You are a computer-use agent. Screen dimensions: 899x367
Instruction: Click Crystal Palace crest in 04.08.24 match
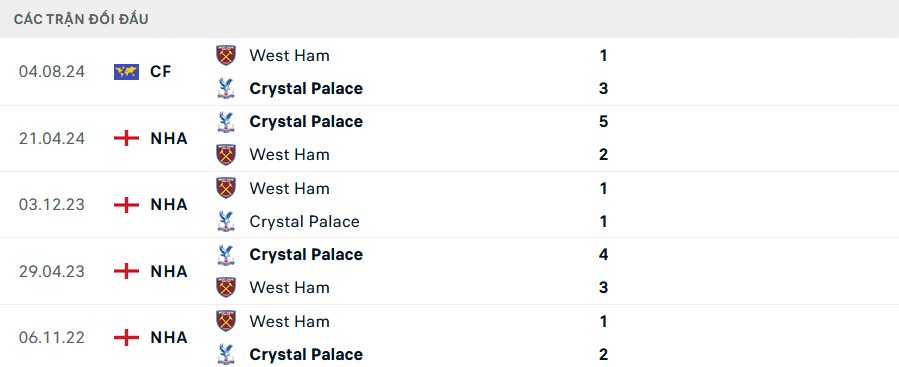click(226, 89)
